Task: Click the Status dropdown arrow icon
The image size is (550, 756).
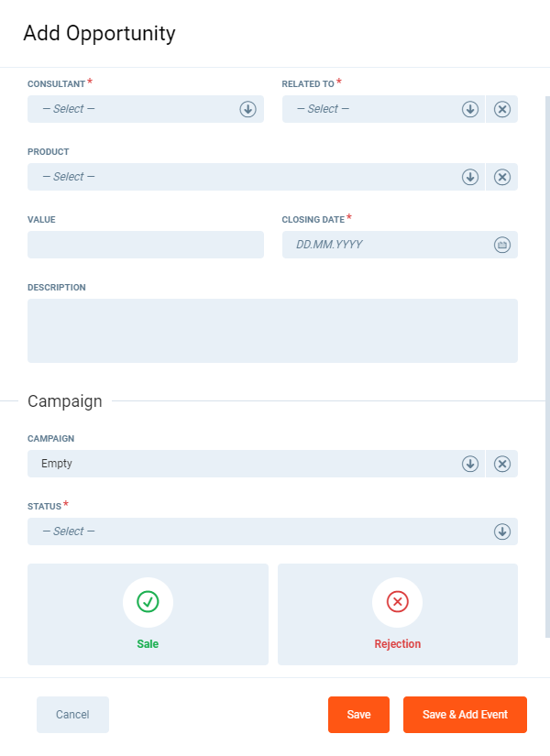Action: pyautogui.click(x=502, y=531)
